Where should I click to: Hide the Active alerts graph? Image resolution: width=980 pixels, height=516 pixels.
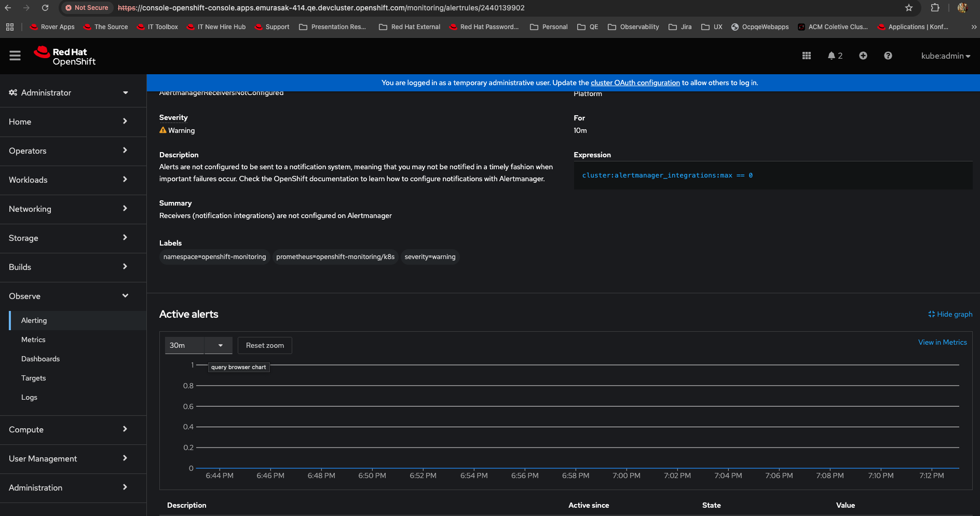(x=950, y=314)
